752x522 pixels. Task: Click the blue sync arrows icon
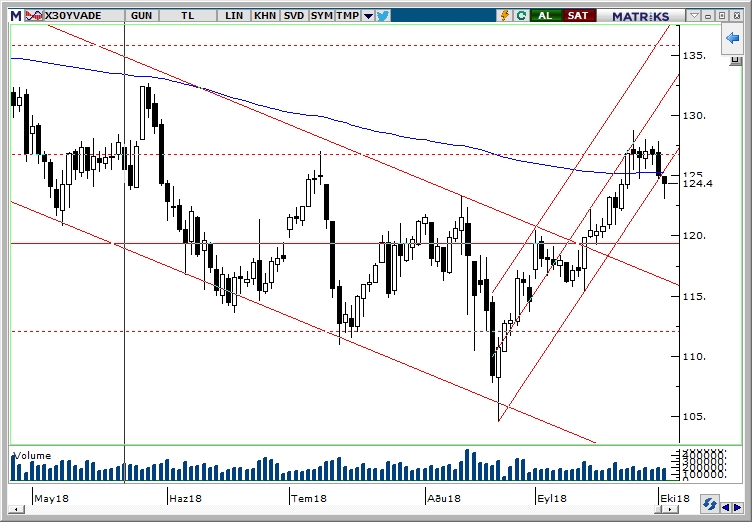(x=709, y=505)
